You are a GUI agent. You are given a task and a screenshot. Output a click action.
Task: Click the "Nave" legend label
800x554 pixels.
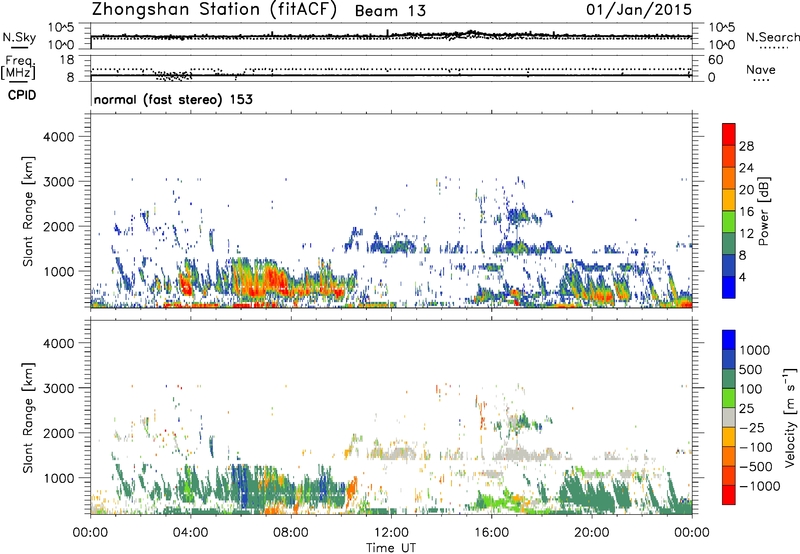[761, 69]
